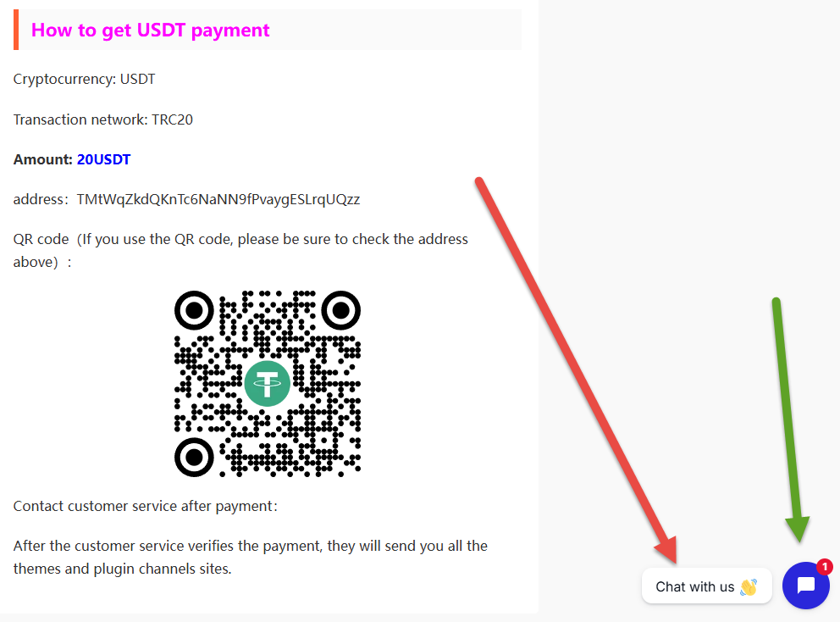Open the blue chat bubble widget
The image size is (840, 622).
click(x=806, y=585)
